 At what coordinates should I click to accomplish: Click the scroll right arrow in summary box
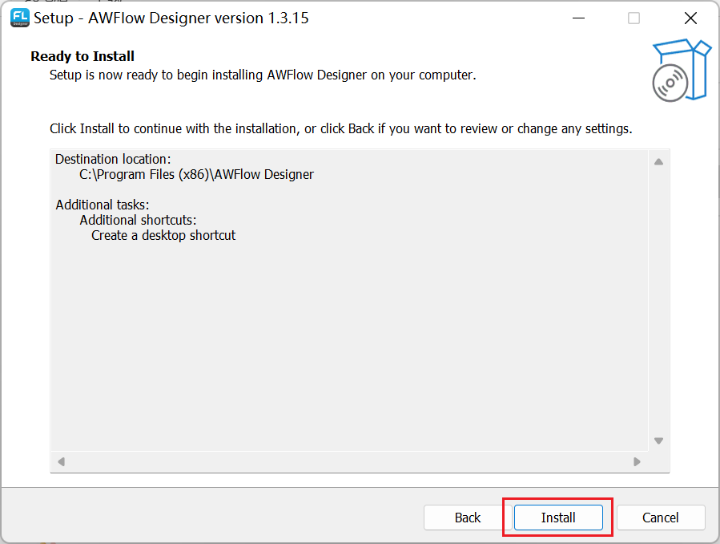click(637, 461)
